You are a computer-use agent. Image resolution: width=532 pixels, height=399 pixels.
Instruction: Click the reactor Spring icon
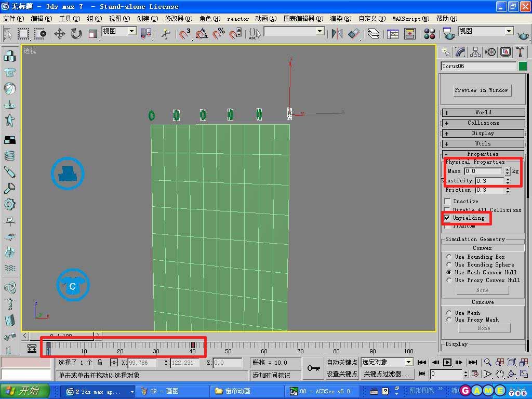click(x=9, y=156)
